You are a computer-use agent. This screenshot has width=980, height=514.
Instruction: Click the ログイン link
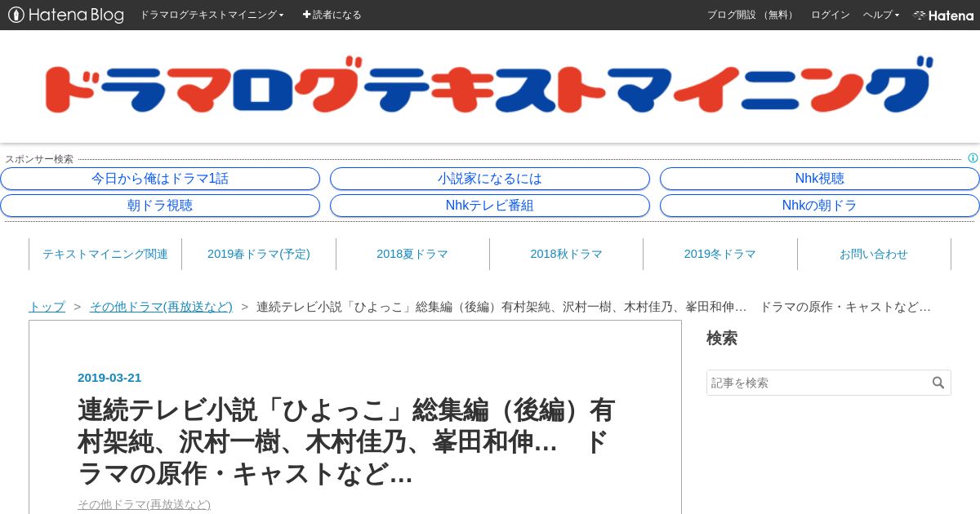pos(831,15)
